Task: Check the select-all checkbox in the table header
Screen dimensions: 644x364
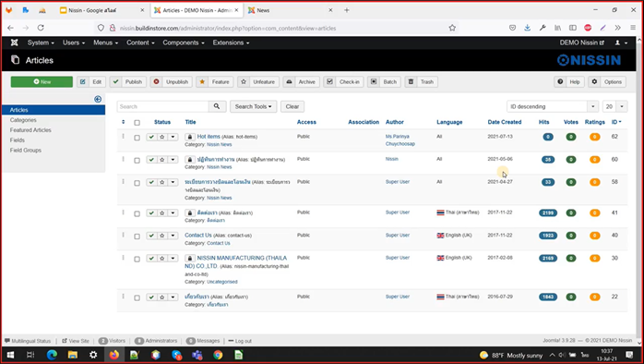Action: tap(137, 123)
